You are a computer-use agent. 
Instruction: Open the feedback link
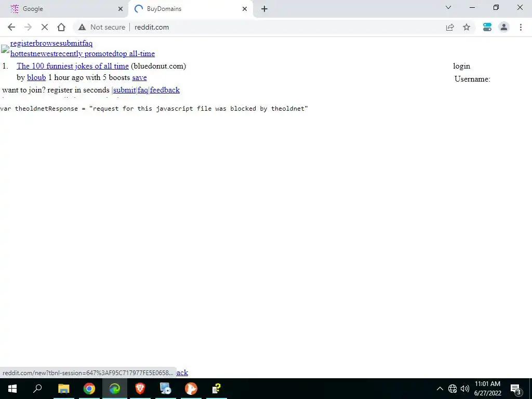165,90
